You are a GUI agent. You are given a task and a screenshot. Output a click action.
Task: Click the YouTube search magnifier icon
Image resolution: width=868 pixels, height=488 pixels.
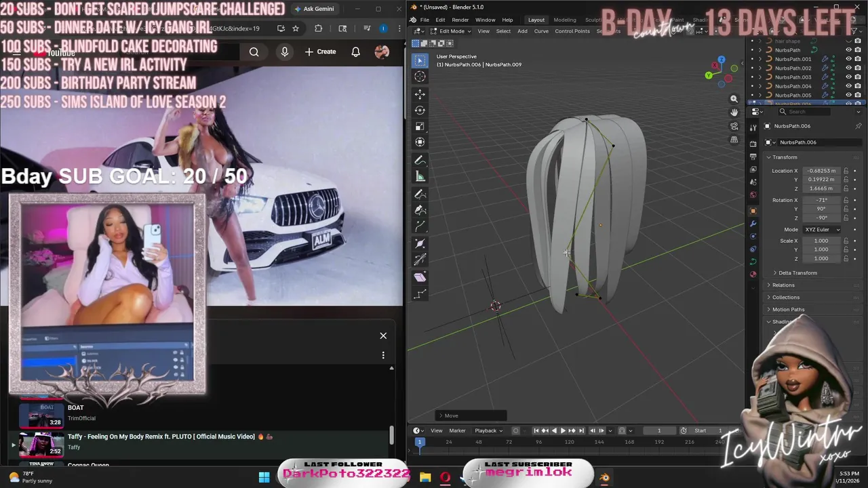pyautogui.click(x=254, y=52)
